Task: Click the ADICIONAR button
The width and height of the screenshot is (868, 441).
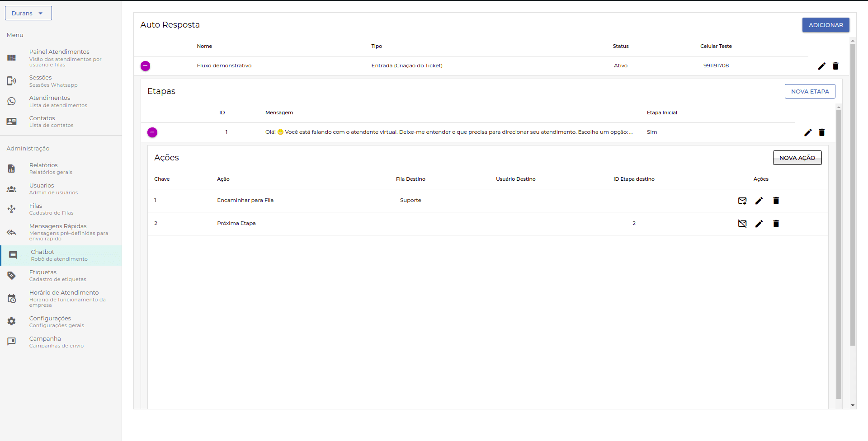Action: click(826, 25)
